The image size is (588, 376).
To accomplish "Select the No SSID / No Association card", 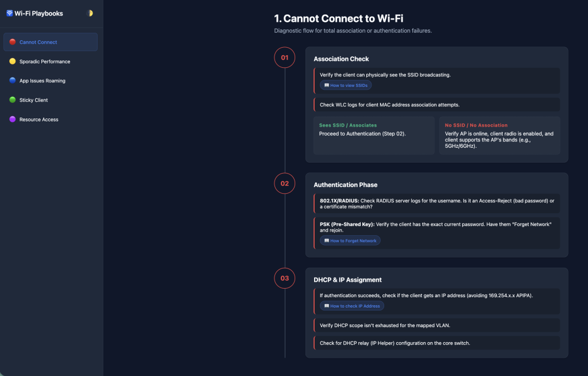I will [500, 136].
